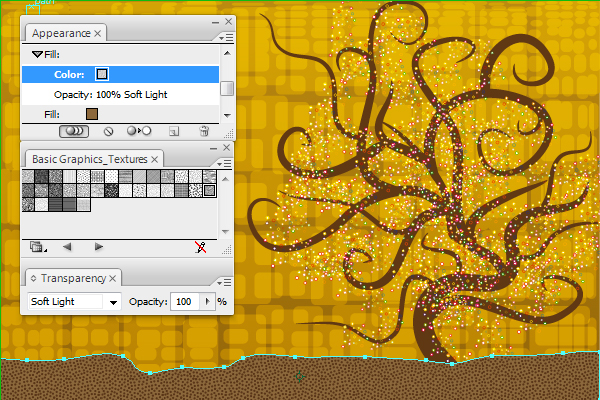
Task: Close the Basic Graphics_Textures tab with its x
Action: click(x=155, y=159)
